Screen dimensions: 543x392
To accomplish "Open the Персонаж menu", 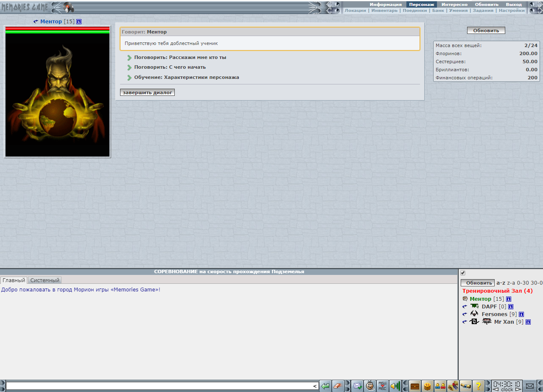I will pos(422,4).
